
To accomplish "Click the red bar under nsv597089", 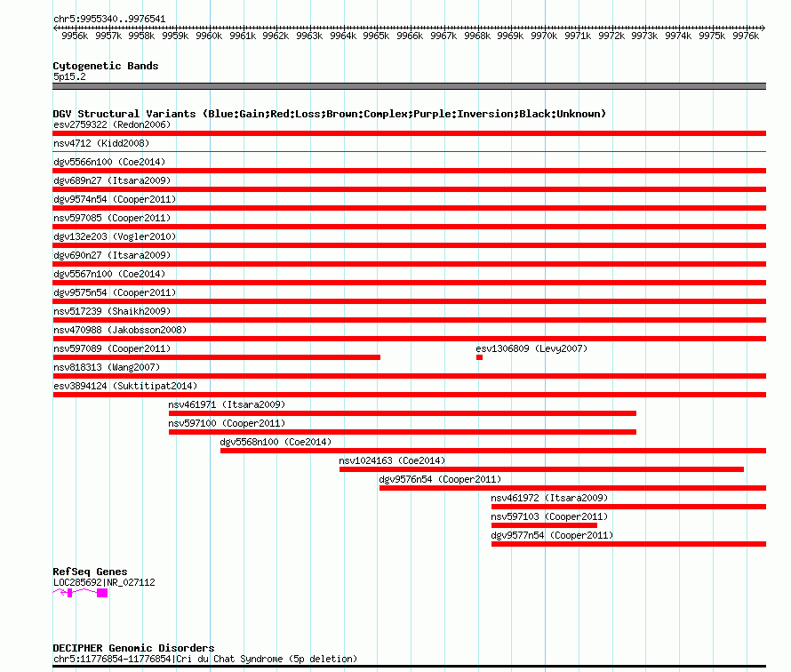I will (x=217, y=357).
